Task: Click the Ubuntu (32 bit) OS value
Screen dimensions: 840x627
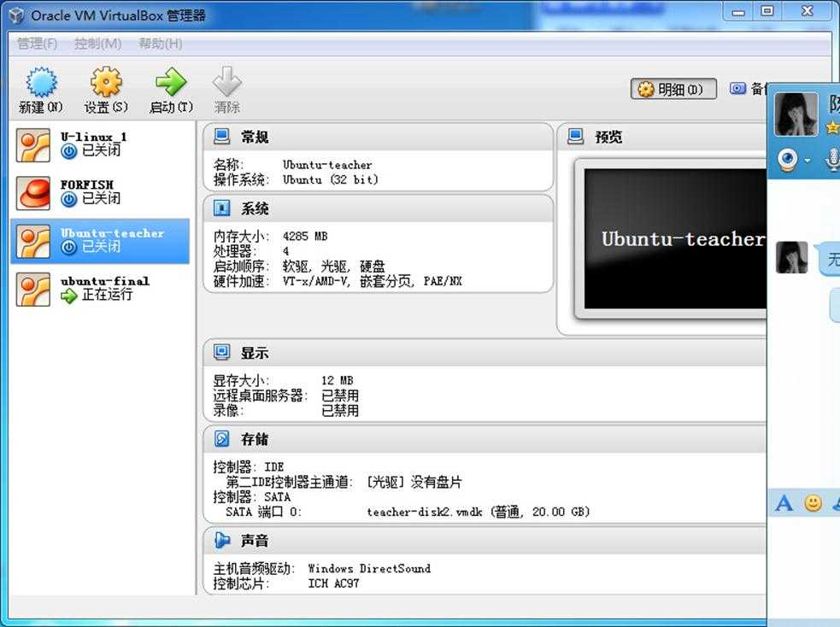Action: coord(330,180)
